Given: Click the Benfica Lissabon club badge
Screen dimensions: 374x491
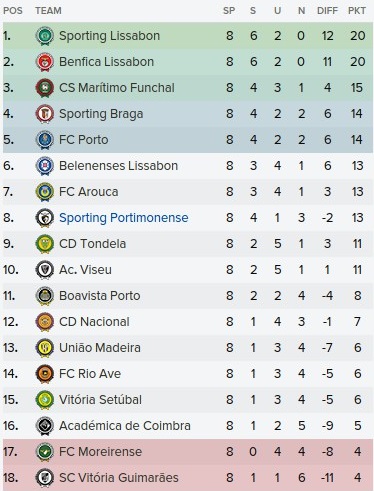Looking at the screenshot, I should pyautogui.click(x=45, y=62).
